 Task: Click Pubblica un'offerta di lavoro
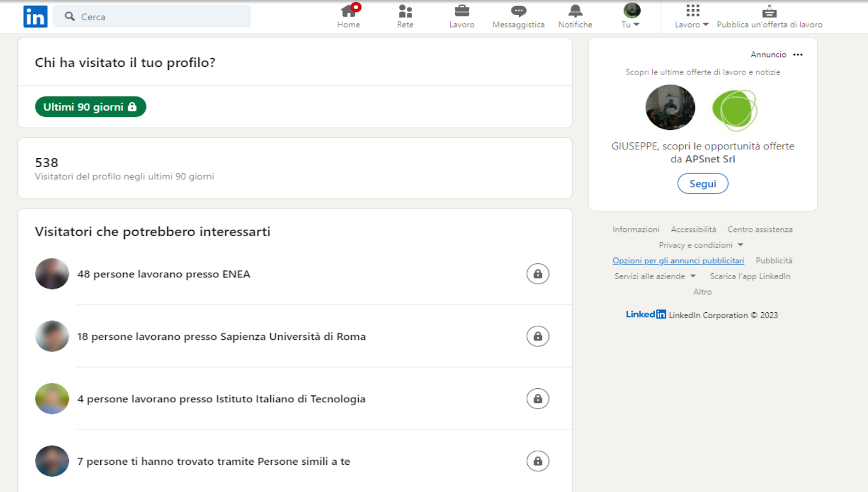(x=769, y=16)
